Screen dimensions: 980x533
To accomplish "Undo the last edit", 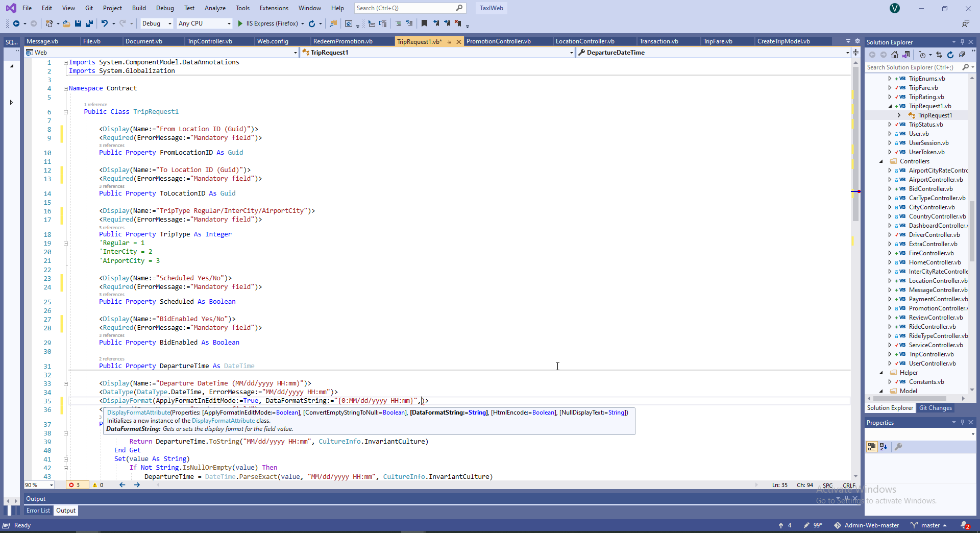I will (x=105, y=23).
